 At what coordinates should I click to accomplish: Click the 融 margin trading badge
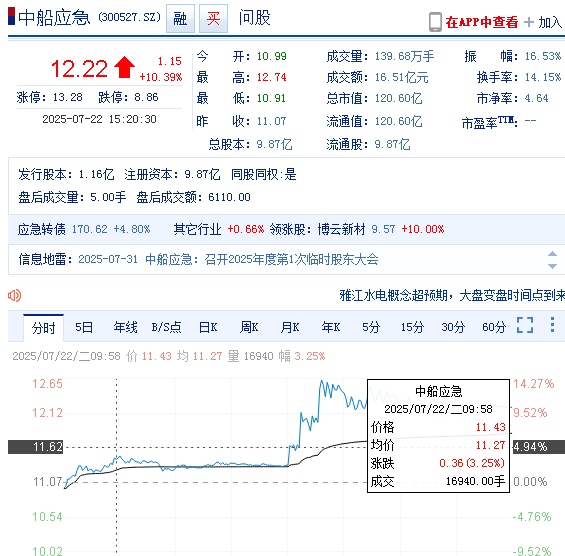tap(180, 18)
